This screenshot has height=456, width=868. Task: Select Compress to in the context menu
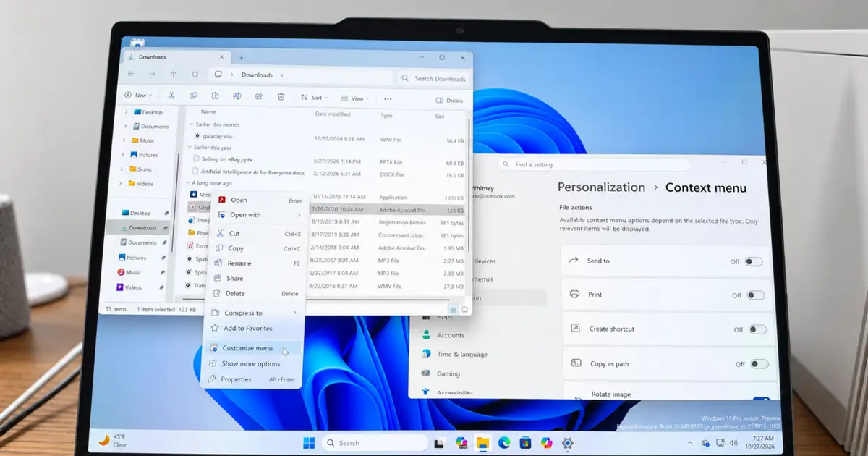pos(254,313)
